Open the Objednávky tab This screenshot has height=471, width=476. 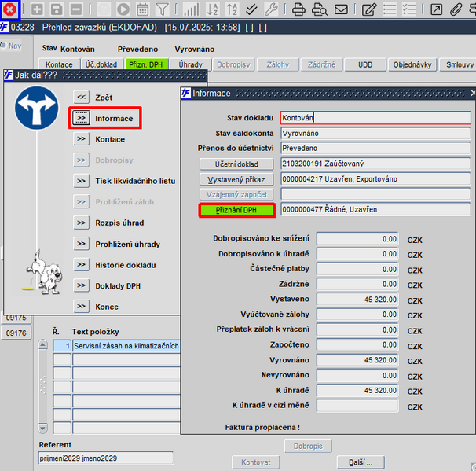pyautogui.click(x=412, y=64)
